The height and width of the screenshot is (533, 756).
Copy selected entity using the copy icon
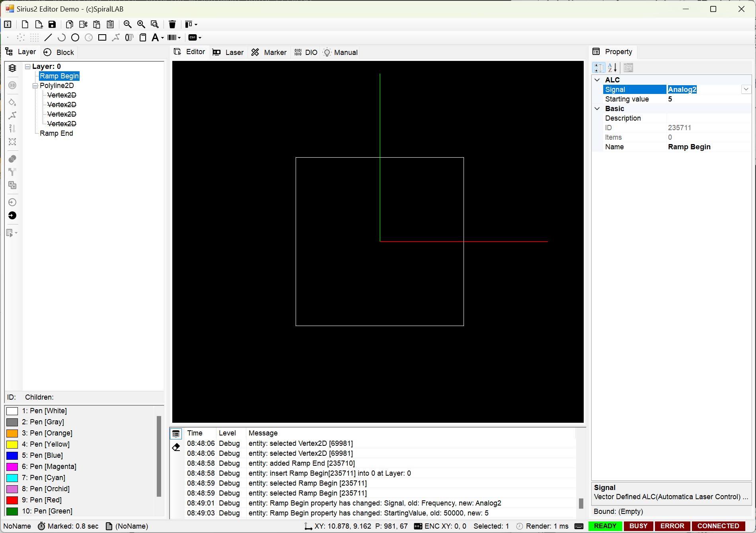[70, 24]
